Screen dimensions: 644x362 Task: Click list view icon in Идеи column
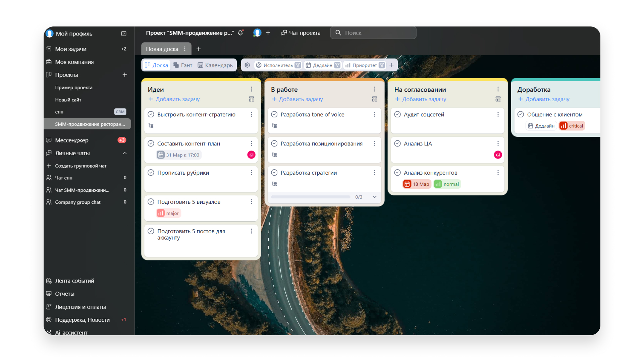(x=251, y=99)
